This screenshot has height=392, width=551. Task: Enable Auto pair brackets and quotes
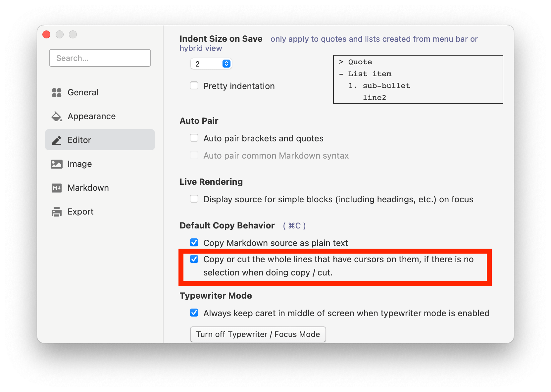click(194, 138)
